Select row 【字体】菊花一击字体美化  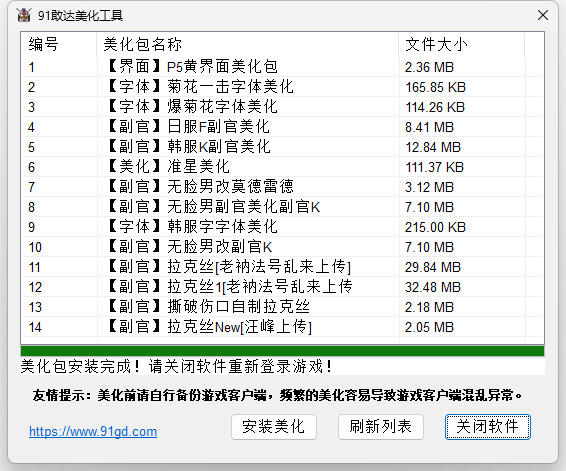(x=282, y=87)
